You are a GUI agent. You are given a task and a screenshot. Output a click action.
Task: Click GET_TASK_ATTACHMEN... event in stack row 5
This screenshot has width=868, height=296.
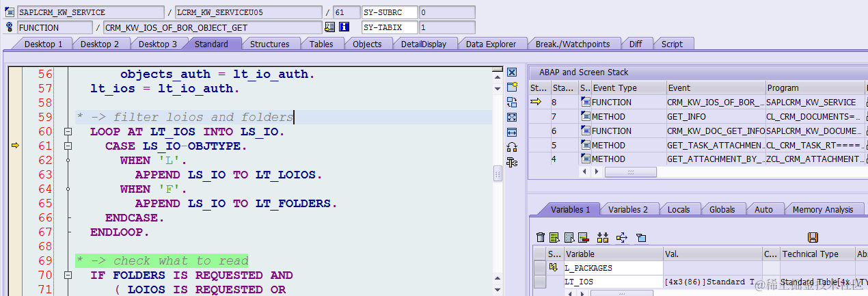(x=716, y=145)
